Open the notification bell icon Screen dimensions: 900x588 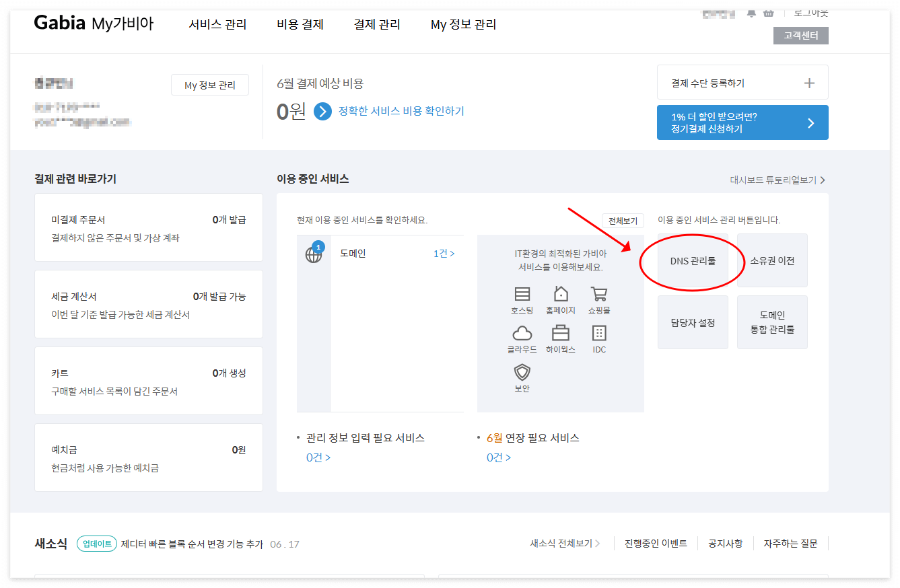pyautogui.click(x=751, y=13)
